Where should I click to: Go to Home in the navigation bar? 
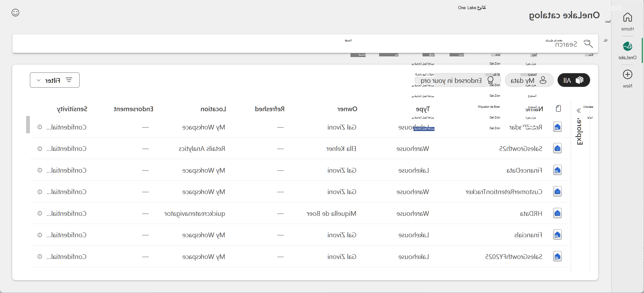(627, 21)
